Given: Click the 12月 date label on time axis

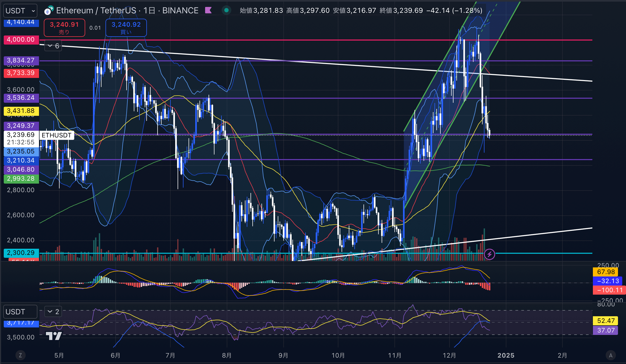Looking at the screenshot, I should tap(449, 355).
